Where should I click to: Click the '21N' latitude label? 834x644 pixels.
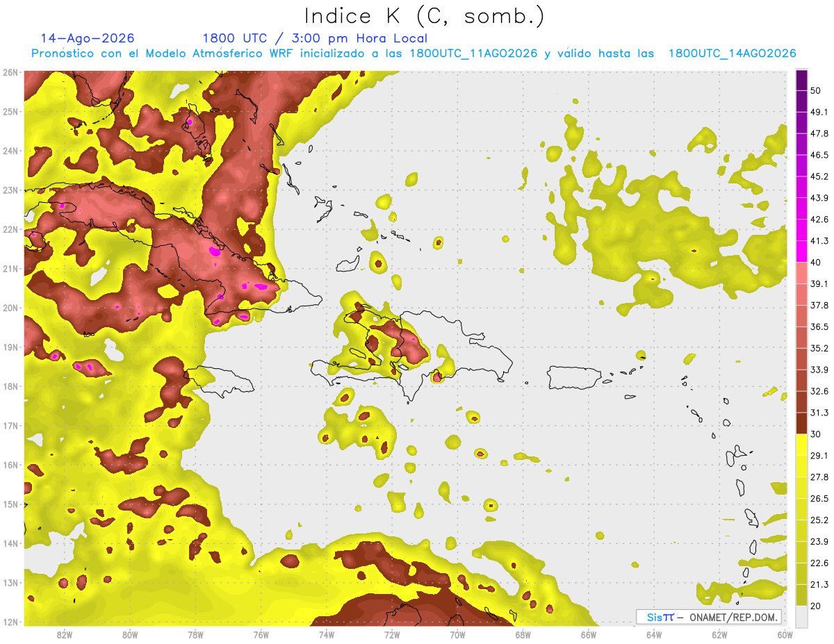point(10,269)
